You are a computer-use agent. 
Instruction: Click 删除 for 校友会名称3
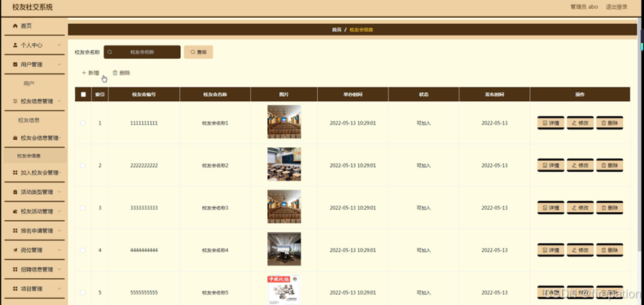[610, 208]
